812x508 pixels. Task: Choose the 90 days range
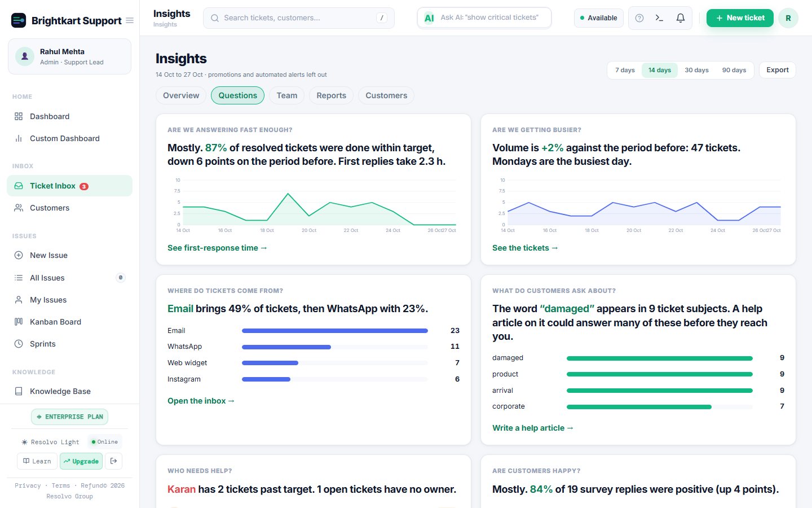click(734, 70)
